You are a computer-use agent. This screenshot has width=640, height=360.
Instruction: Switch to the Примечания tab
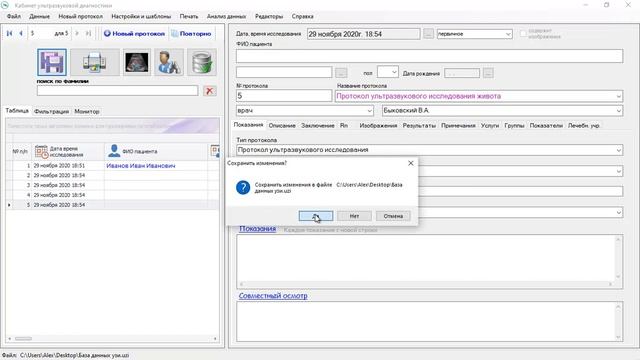[x=458, y=126]
